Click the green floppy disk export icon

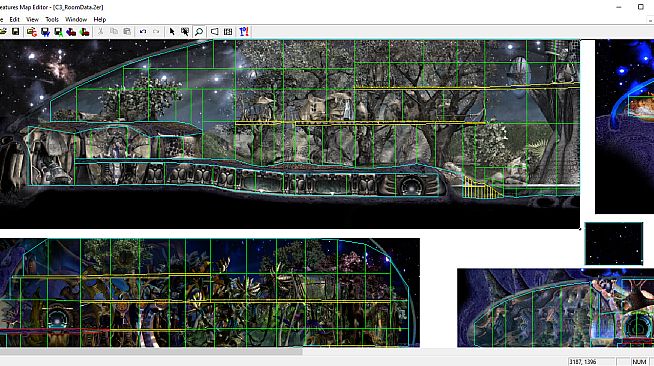[58, 32]
